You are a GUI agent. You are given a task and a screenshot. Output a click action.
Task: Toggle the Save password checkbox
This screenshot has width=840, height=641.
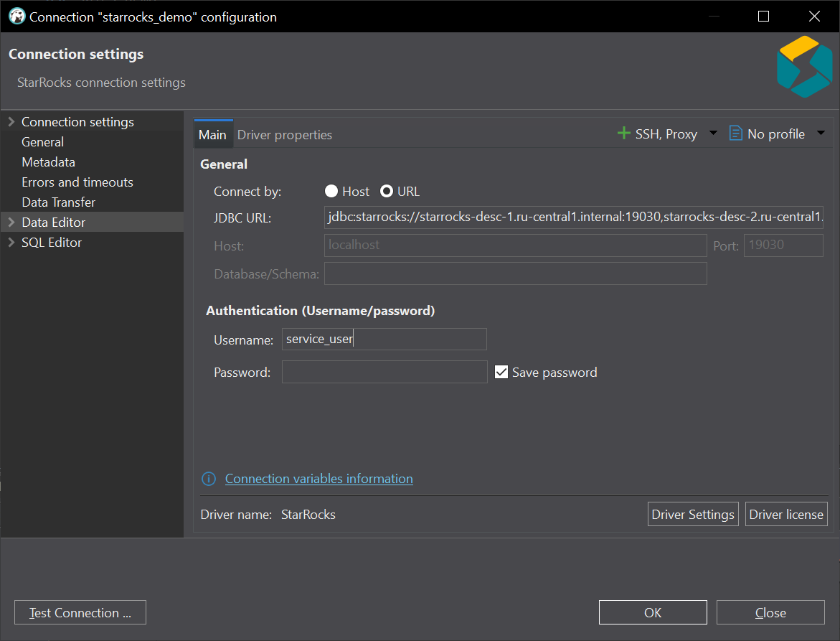[x=501, y=372]
